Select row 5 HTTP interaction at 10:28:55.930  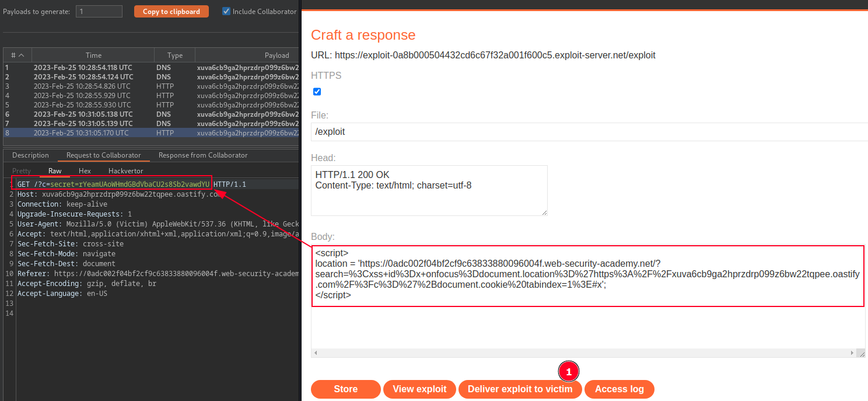[x=151, y=104]
